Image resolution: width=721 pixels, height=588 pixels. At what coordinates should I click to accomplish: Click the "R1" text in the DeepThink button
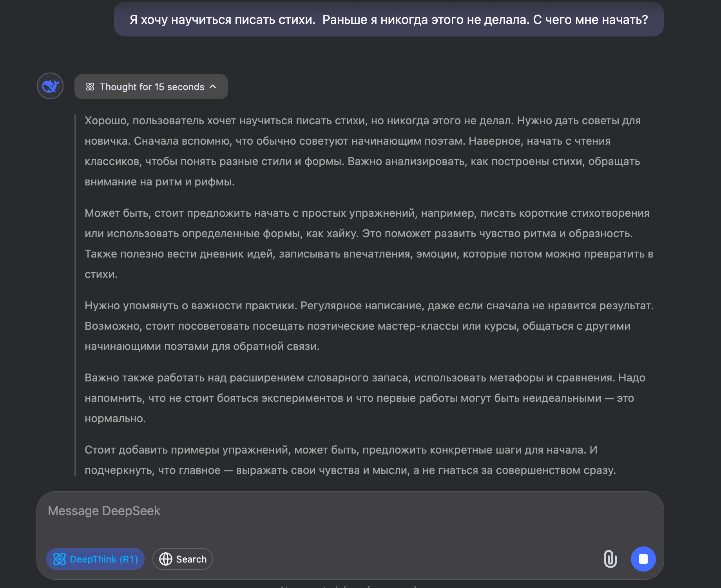coord(129,559)
